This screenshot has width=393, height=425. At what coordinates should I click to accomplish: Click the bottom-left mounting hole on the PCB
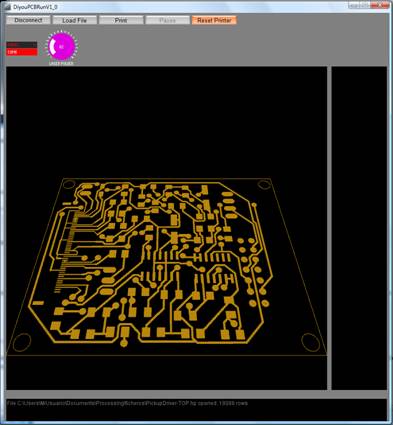coord(22,342)
